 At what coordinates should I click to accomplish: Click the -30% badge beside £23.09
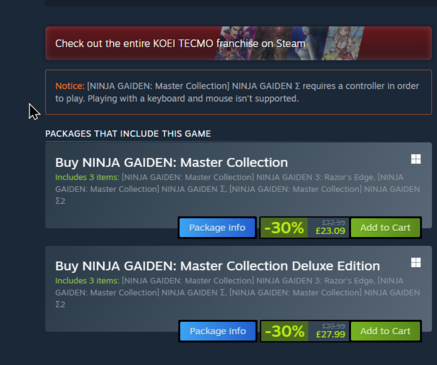[284, 228]
